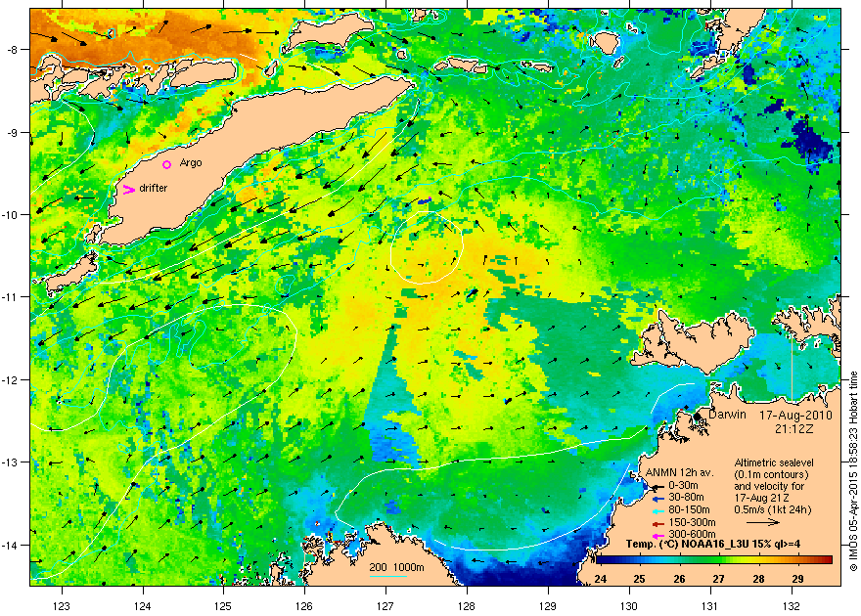Click the 'Temp. (°C) NOAA16_L3U 15% ql>=4' label
The height and width of the screenshot is (616, 861).
(x=712, y=545)
